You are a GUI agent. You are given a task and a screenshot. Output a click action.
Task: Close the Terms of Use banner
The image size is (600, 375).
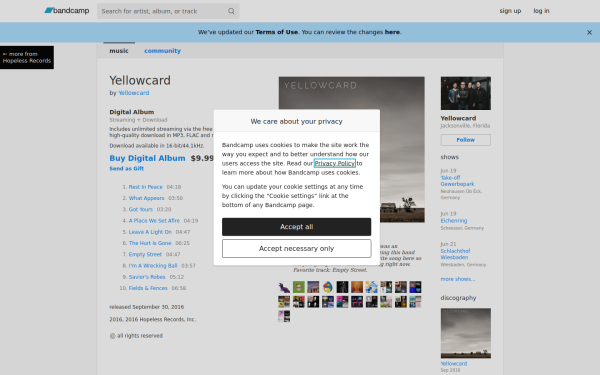[589, 33]
